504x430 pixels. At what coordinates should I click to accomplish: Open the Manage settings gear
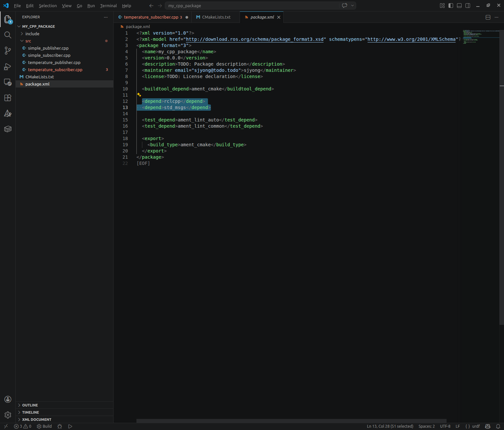[8, 415]
